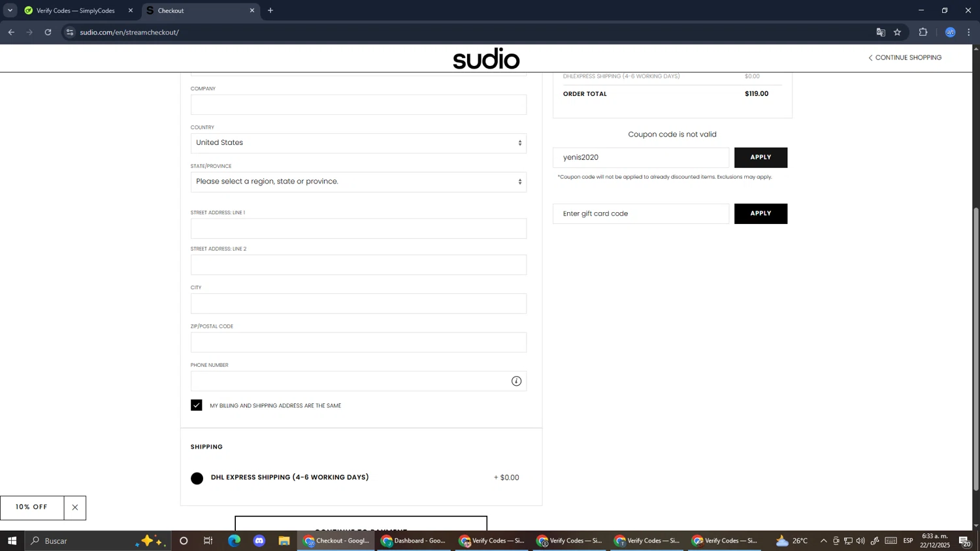Click browser back arrow

tap(11, 32)
